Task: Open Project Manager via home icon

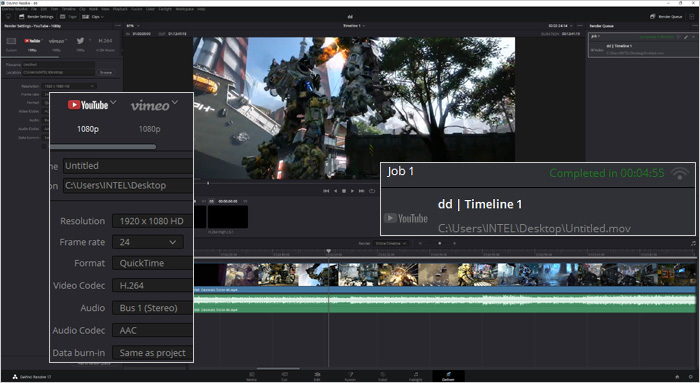Action: [677, 377]
